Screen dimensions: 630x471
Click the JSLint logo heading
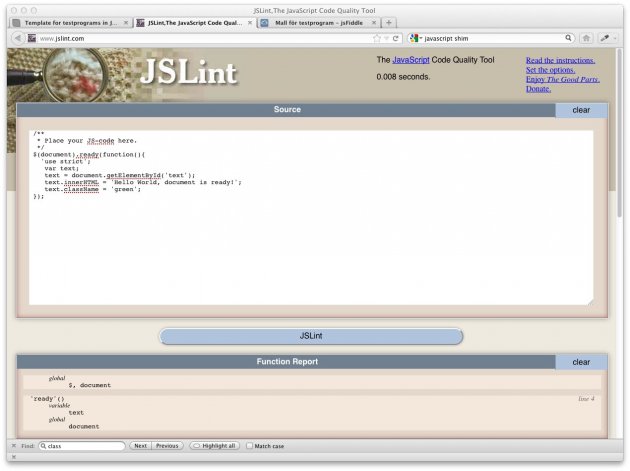coord(188,72)
